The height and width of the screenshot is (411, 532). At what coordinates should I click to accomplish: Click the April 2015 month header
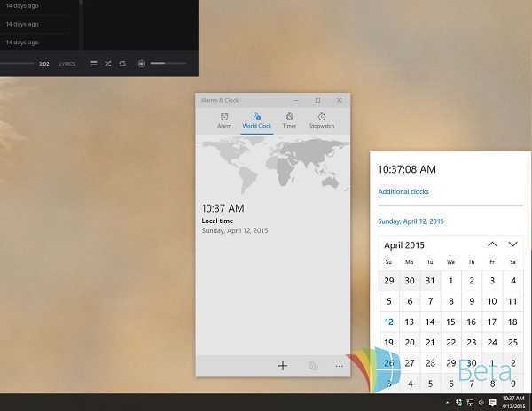coord(404,245)
